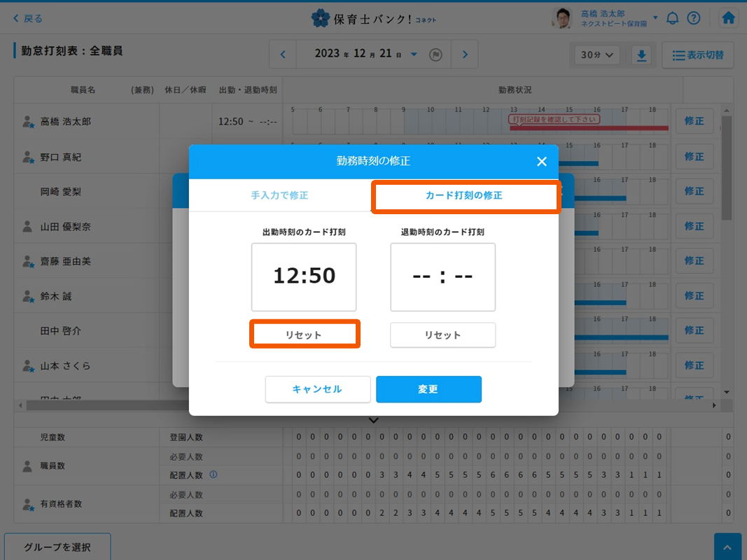
Task: Click the info icon beside 配置人数
Action: [x=214, y=475]
